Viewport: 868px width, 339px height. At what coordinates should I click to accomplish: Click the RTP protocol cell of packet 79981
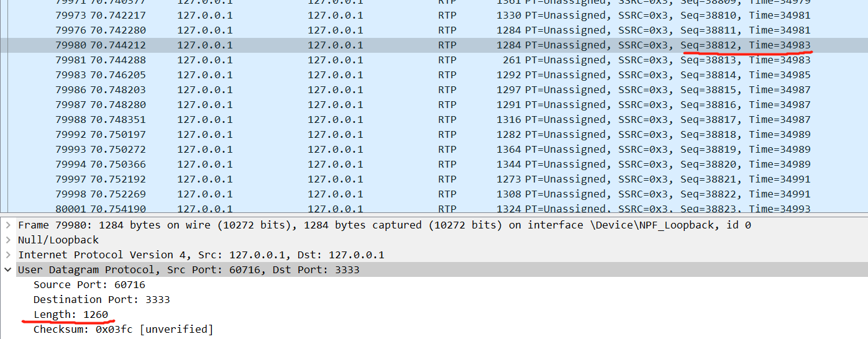tap(447, 60)
